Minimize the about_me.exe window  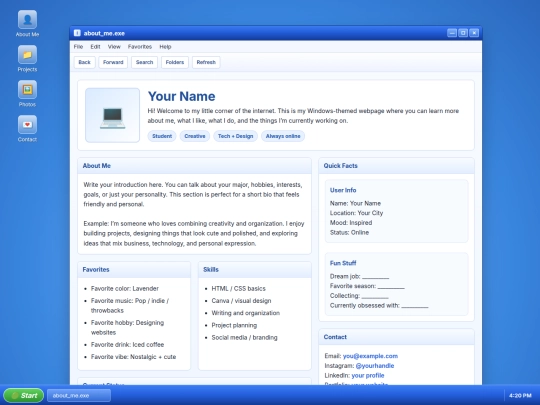452,33
